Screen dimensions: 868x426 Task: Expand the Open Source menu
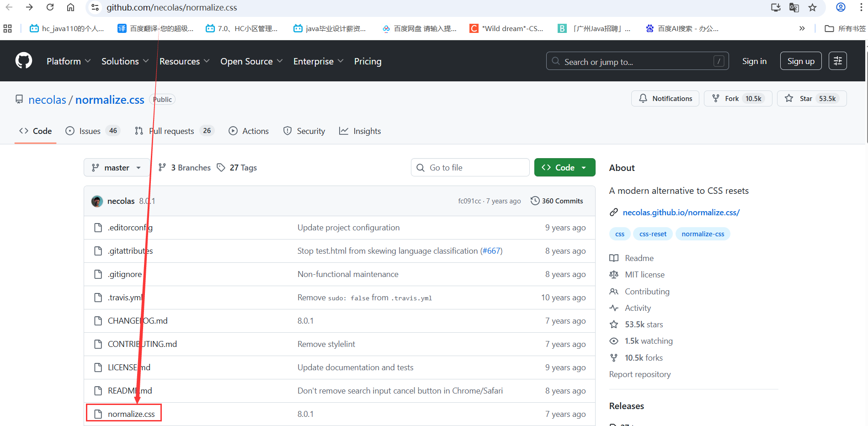[251, 61]
